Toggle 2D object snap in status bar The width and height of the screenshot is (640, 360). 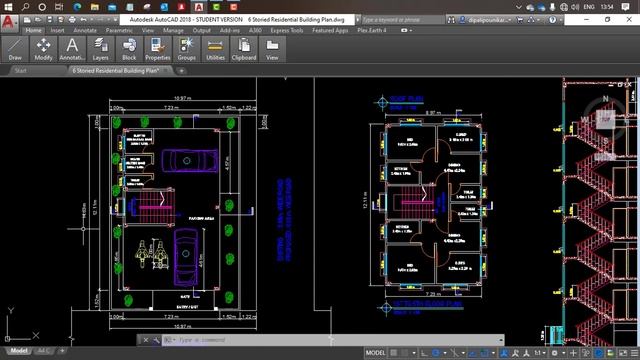pyautogui.click(x=484, y=353)
